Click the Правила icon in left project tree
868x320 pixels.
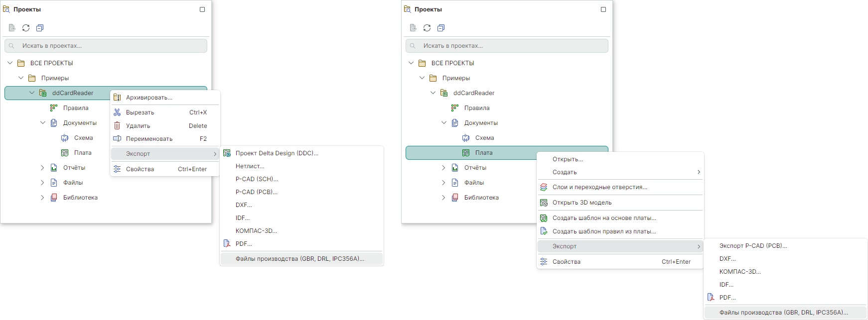(54, 108)
